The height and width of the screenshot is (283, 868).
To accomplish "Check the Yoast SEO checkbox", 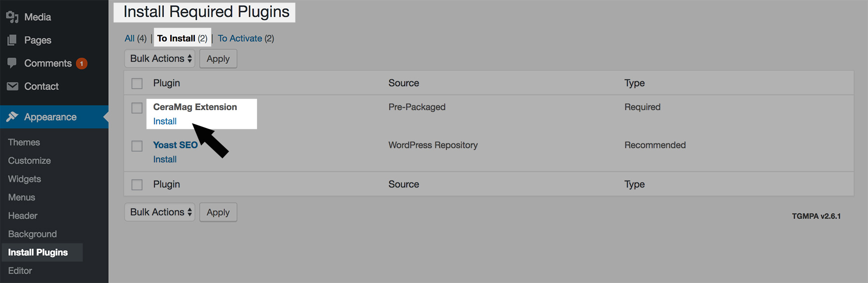I will pos(137,146).
